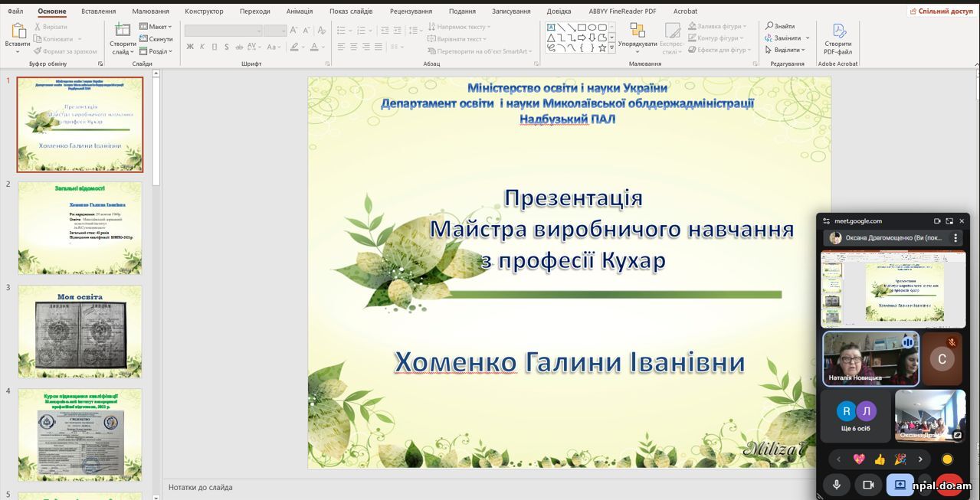Select slide 3 thumbnail Моя освіта
This screenshot has width=980, height=500.
point(80,332)
